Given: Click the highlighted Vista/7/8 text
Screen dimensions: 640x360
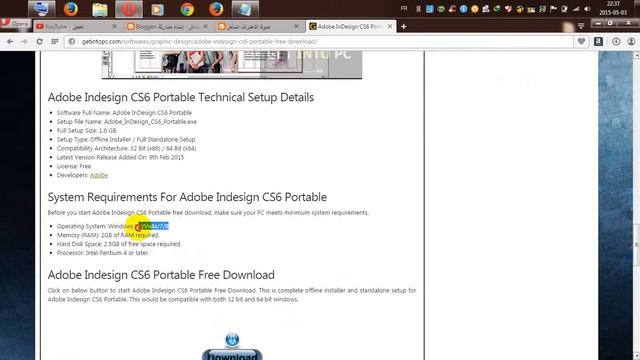Looking at the screenshot, I should coord(153,226).
